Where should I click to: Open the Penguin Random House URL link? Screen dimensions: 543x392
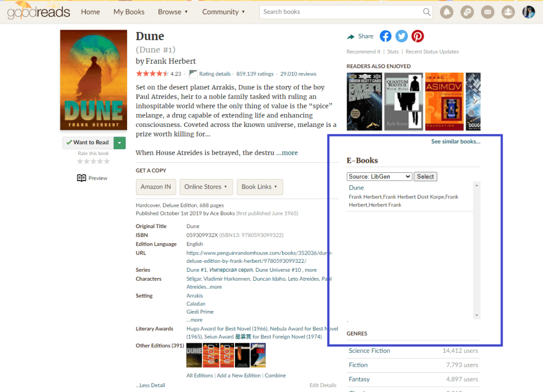tap(259, 257)
